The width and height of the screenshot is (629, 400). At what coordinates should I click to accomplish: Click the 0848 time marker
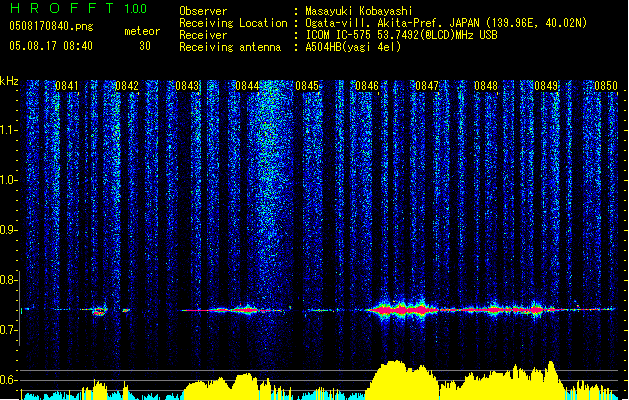pos(486,86)
